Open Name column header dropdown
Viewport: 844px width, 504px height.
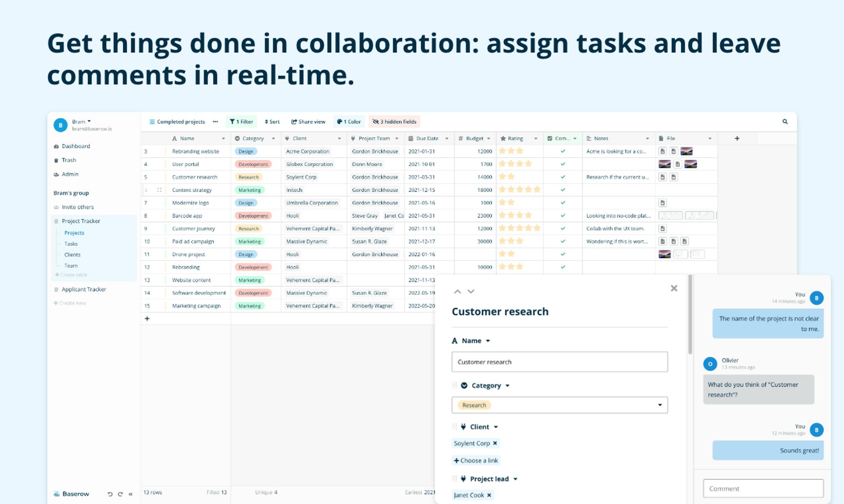[x=223, y=138]
